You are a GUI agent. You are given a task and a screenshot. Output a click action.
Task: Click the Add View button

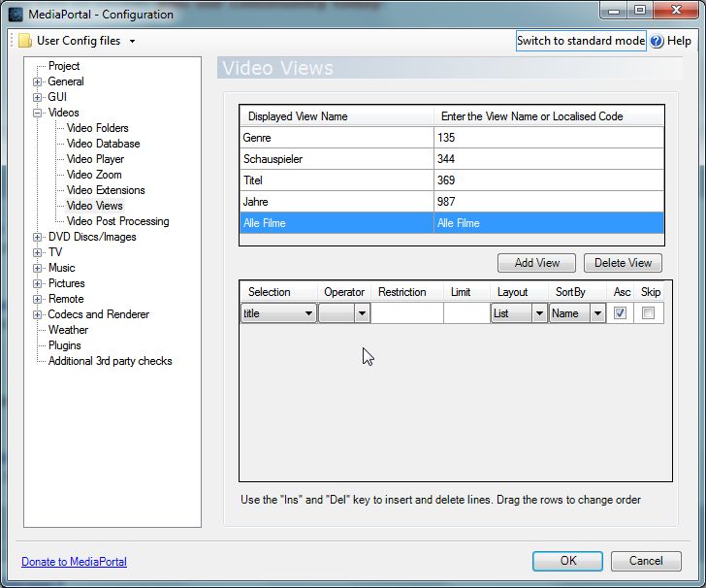click(x=536, y=263)
